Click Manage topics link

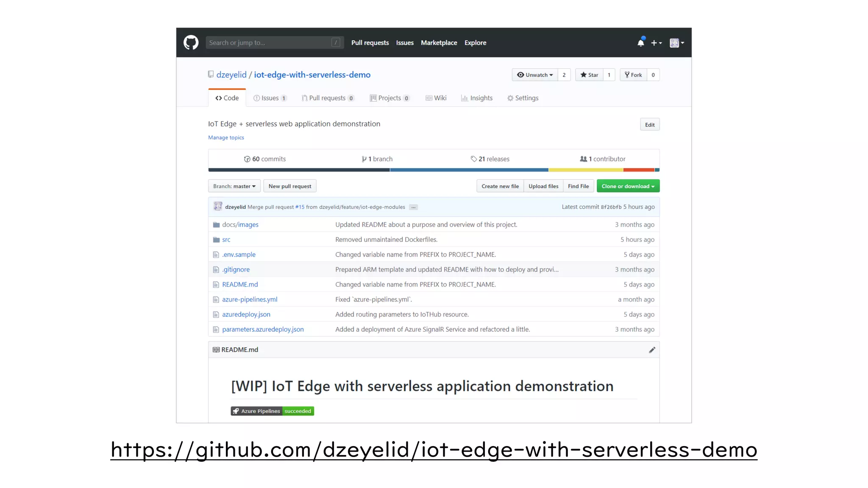[226, 138]
